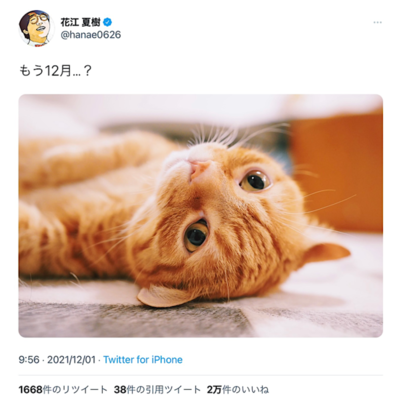Open the 花江 夏樹 display name profile

(x=80, y=22)
